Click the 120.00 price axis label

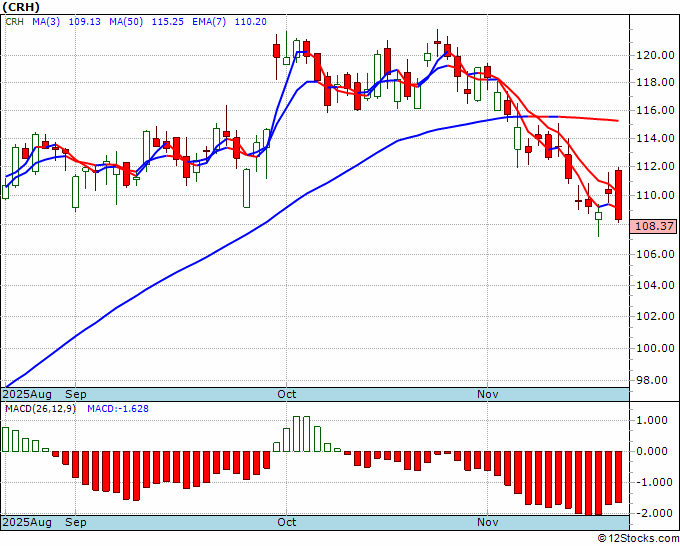click(656, 55)
